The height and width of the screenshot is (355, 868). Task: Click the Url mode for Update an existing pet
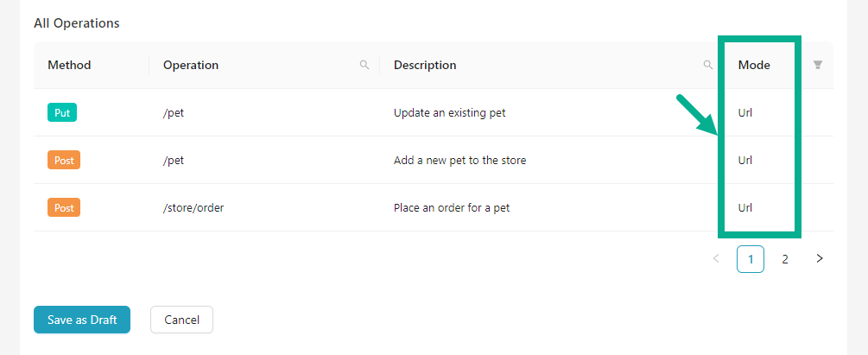coord(745,112)
